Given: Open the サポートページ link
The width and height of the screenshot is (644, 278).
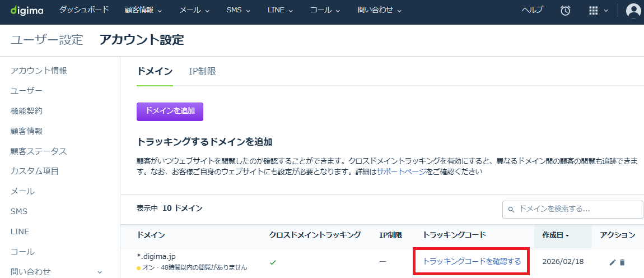Looking at the screenshot, I should coord(402,172).
